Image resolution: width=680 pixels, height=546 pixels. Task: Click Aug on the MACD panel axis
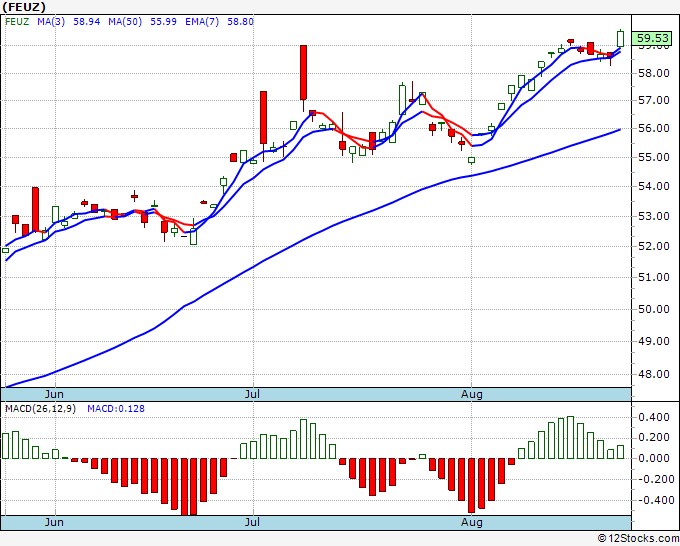[x=471, y=522]
